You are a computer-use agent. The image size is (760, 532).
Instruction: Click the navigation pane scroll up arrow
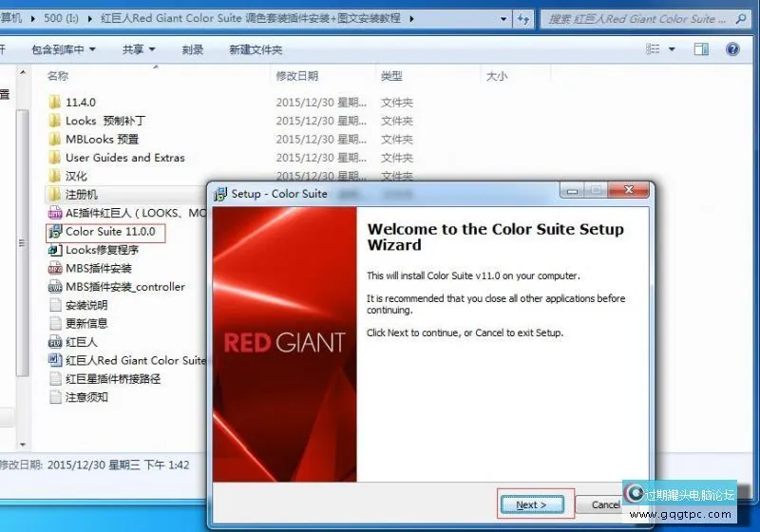click(x=23, y=72)
